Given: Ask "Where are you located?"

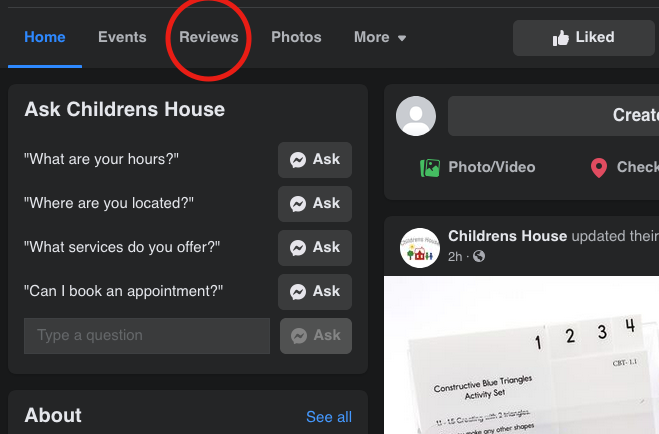Looking at the screenshot, I should (315, 203).
